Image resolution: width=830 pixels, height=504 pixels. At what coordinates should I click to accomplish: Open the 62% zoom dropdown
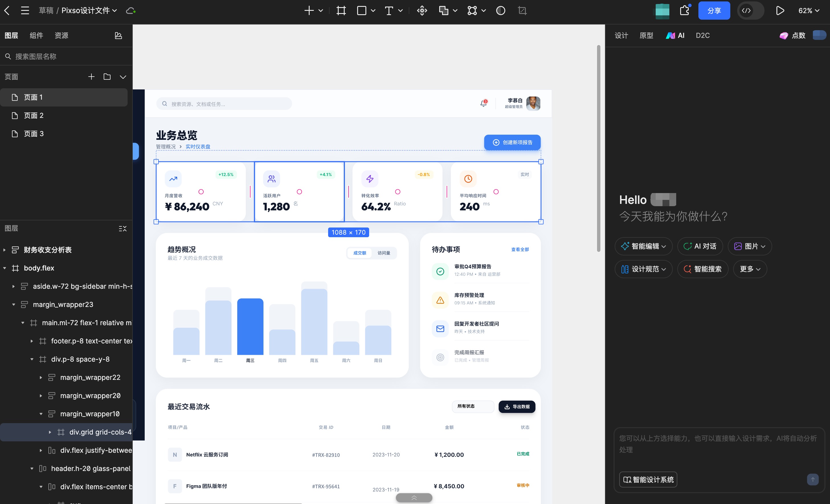click(x=809, y=11)
